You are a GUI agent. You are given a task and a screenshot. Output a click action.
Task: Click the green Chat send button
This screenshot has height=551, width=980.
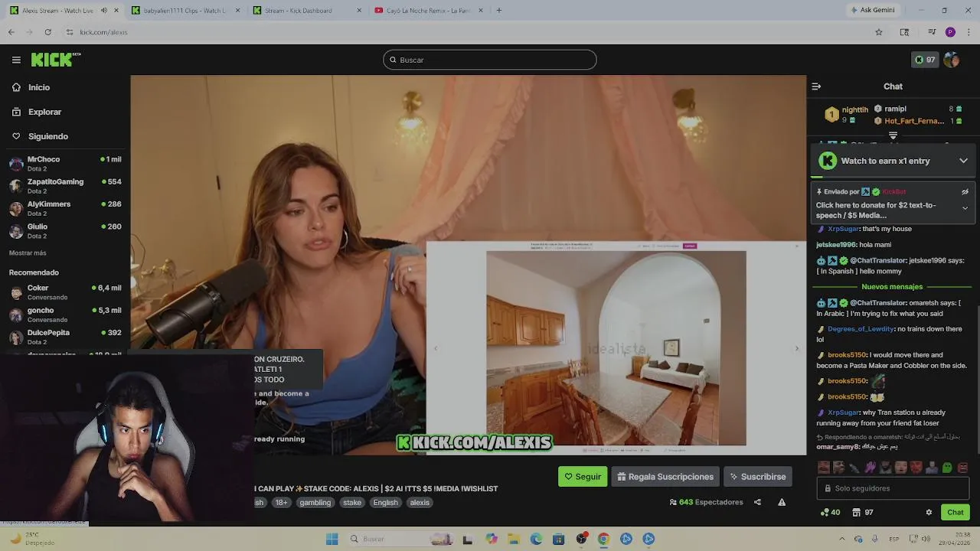(955, 512)
